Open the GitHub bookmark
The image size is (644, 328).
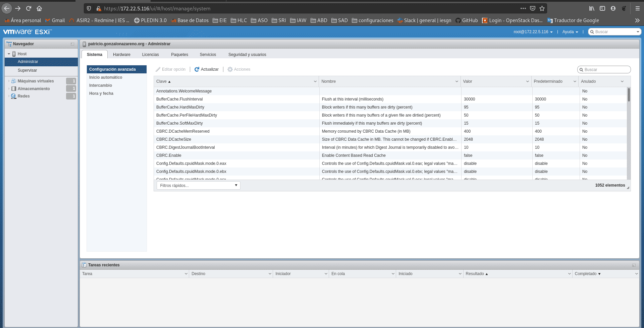click(467, 20)
